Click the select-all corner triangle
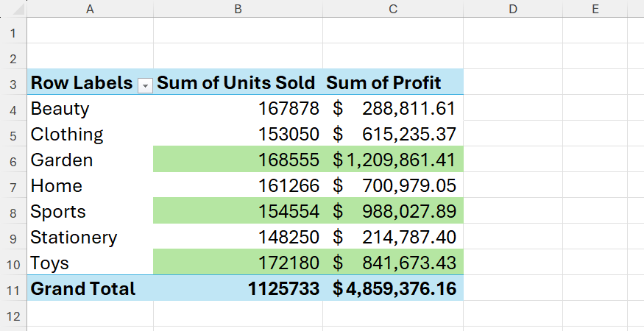The width and height of the screenshot is (644, 331). coord(18,9)
